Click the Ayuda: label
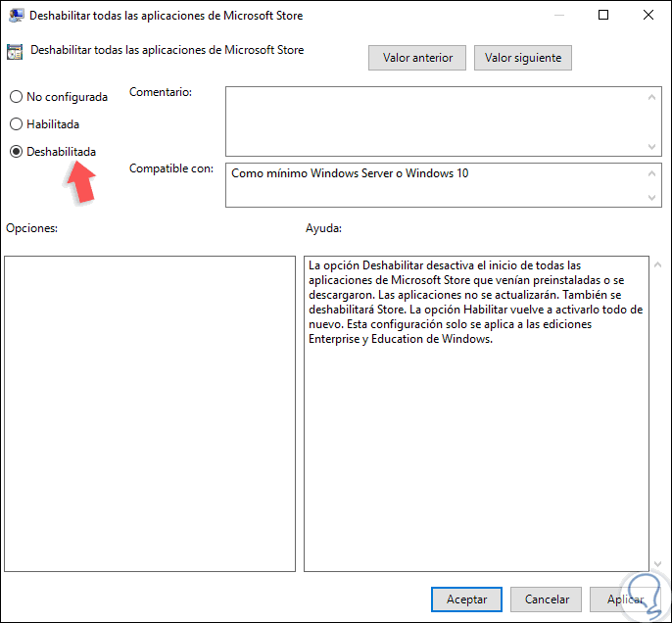Image resolution: width=672 pixels, height=623 pixels. (323, 228)
